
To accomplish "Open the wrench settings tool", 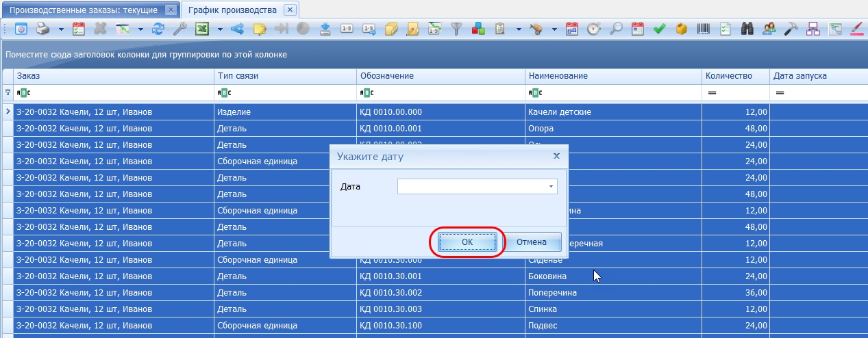I will [x=179, y=29].
